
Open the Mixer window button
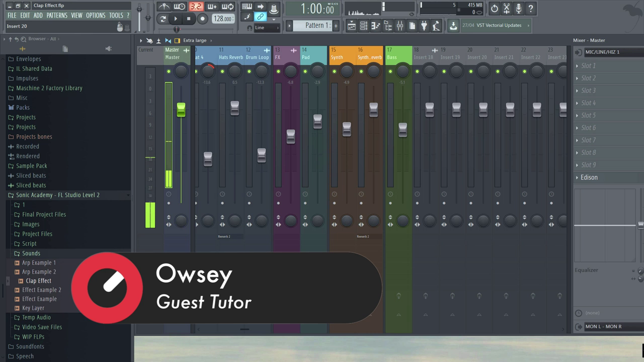click(x=400, y=26)
